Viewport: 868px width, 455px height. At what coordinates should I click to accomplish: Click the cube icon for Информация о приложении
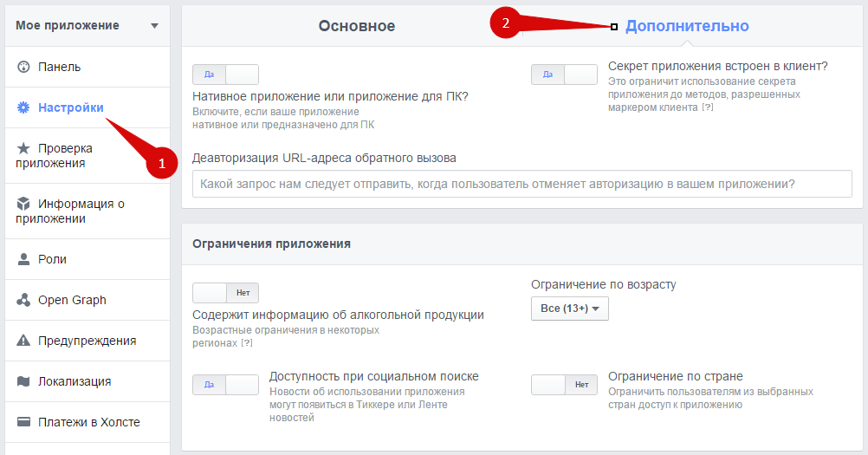[x=23, y=204]
